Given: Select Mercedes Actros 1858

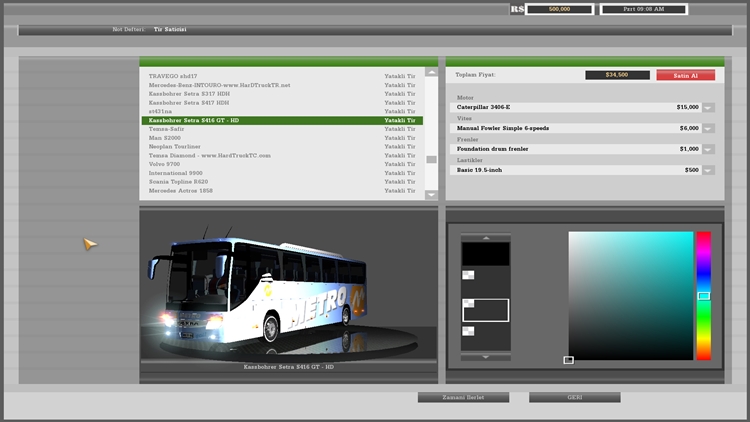Looking at the screenshot, I should pyautogui.click(x=282, y=190).
